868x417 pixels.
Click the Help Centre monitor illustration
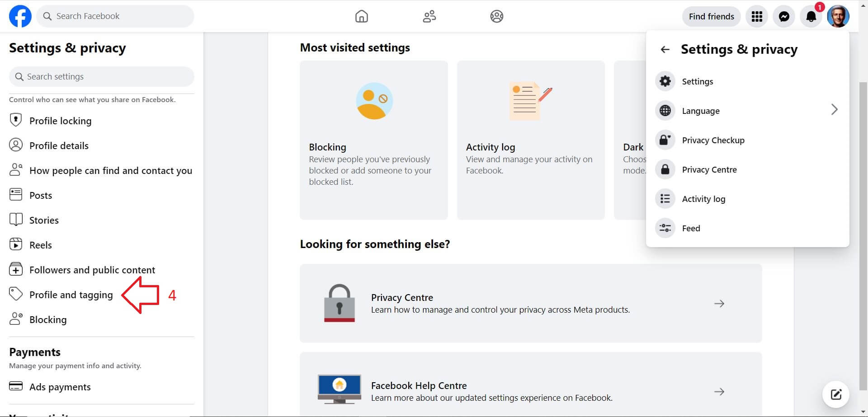coord(339,389)
